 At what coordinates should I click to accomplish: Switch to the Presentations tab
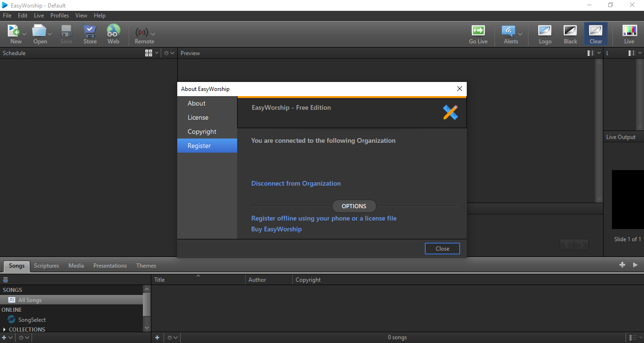coord(110,266)
